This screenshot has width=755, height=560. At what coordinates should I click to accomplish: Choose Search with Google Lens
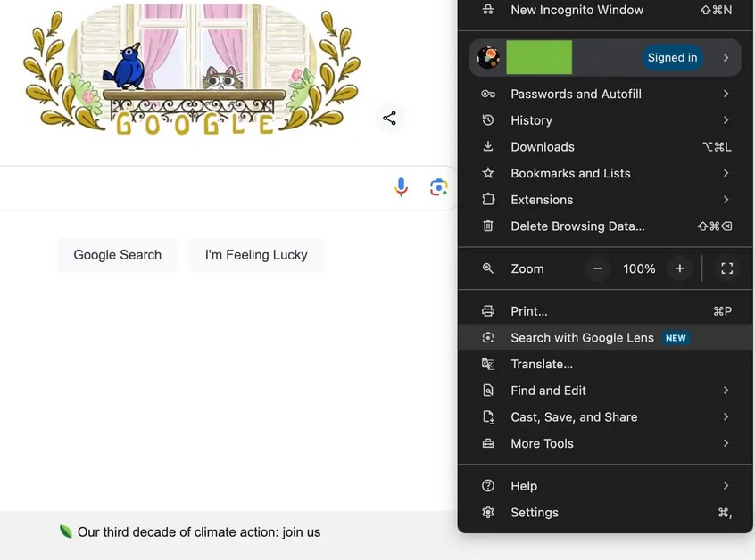(605, 338)
